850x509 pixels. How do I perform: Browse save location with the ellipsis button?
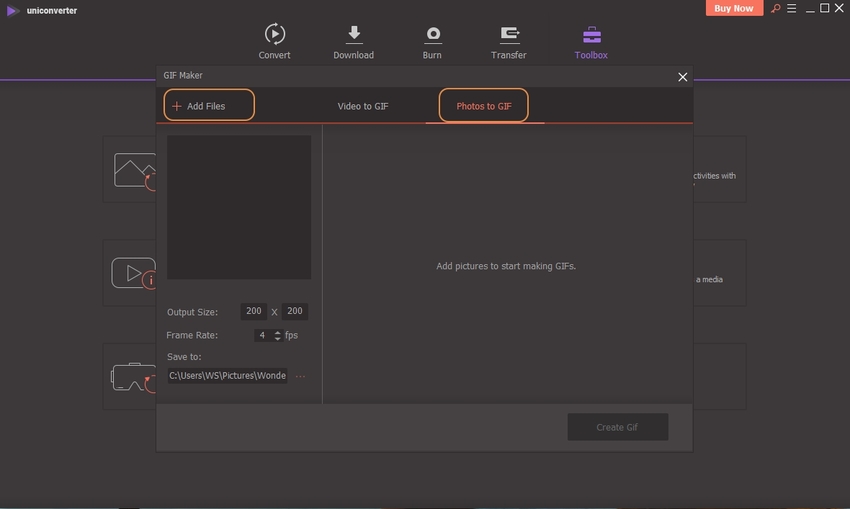pos(301,377)
